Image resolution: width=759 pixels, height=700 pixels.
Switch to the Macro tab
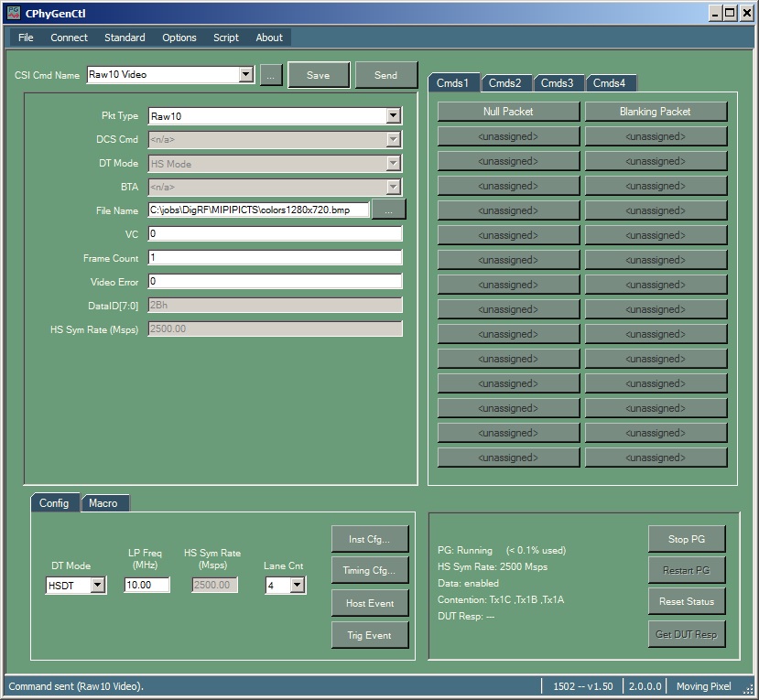coord(103,503)
